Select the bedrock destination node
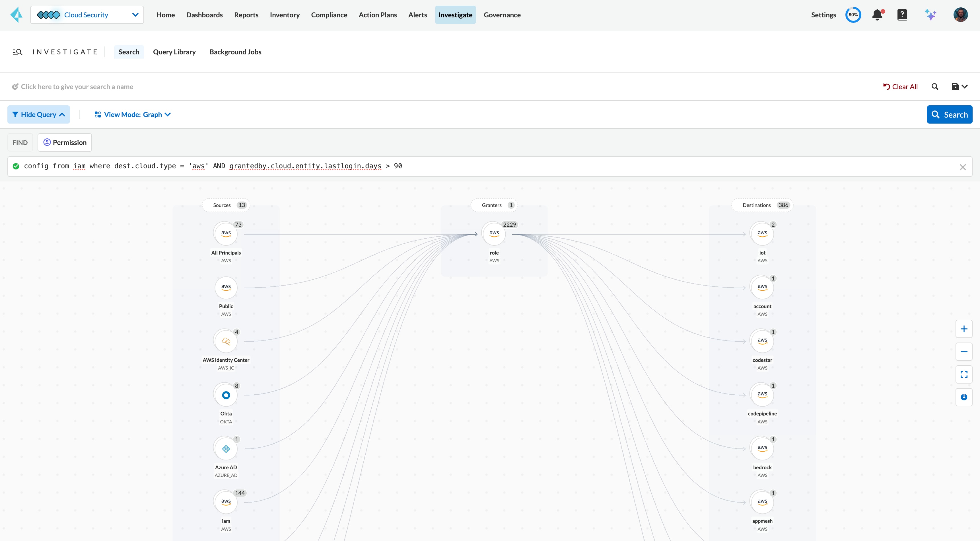 click(x=762, y=449)
